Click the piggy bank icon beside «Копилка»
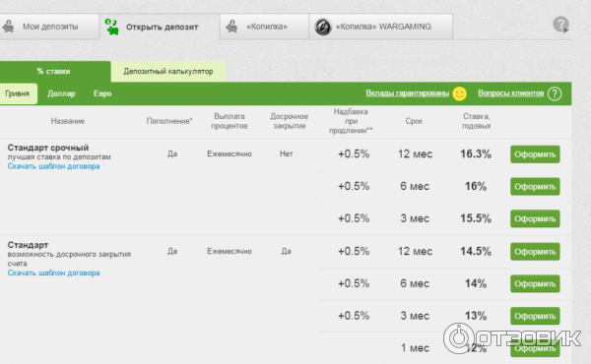 pos(231,27)
